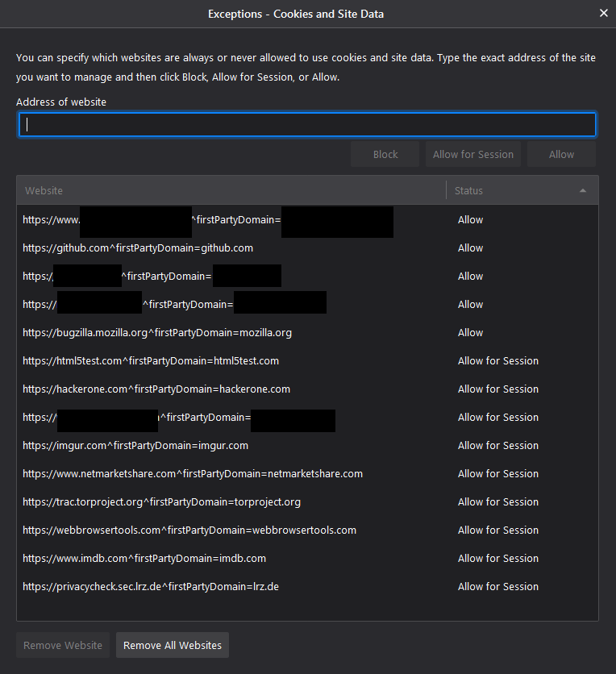This screenshot has width=616, height=674.
Task: Select the bugzilla.mozilla.org entry
Action: tap(156, 332)
